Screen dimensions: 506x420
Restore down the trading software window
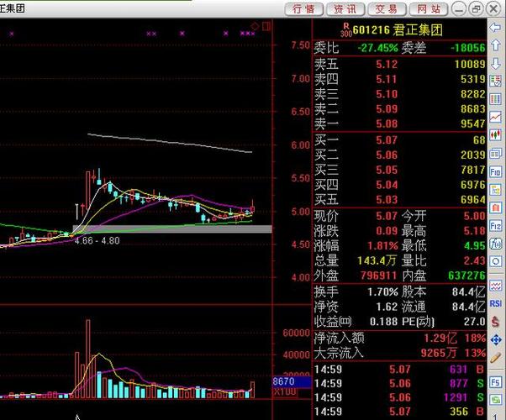[477, 8]
